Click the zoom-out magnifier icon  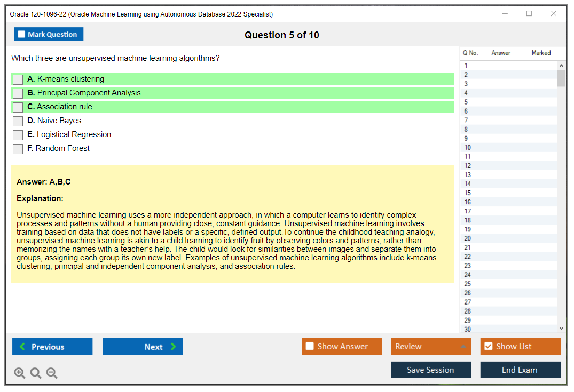(x=52, y=373)
